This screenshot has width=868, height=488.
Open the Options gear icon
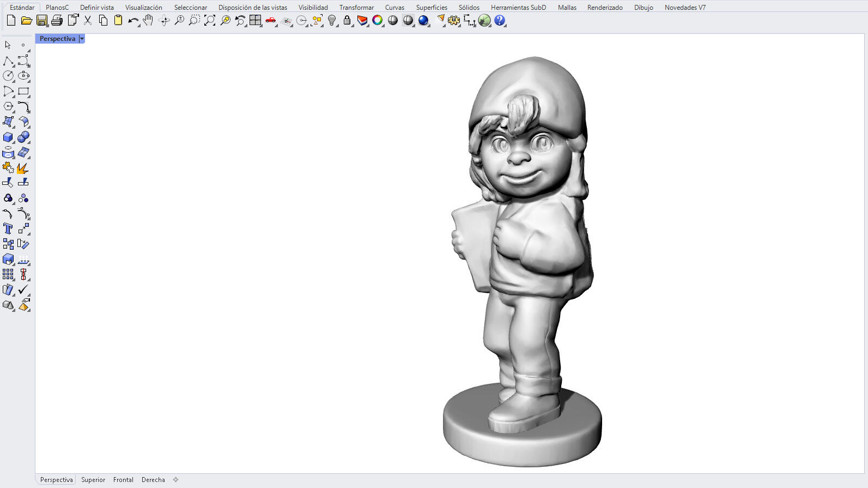pyautogui.click(x=454, y=21)
